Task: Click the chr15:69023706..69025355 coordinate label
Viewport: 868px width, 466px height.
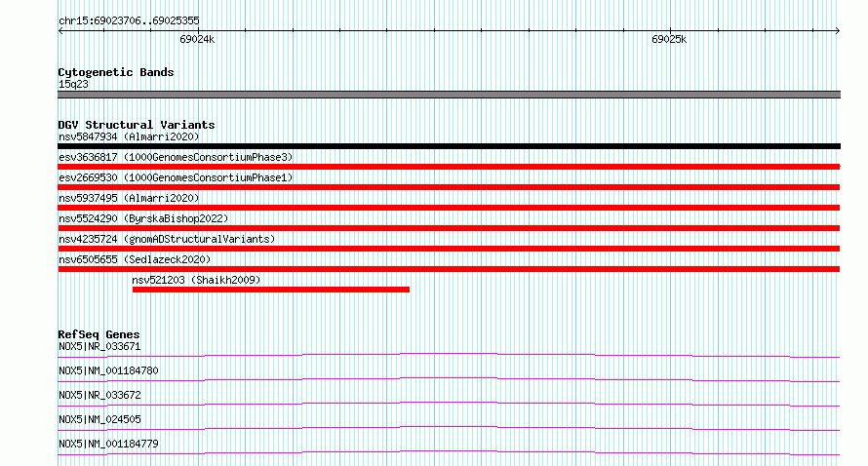Action: [x=129, y=20]
